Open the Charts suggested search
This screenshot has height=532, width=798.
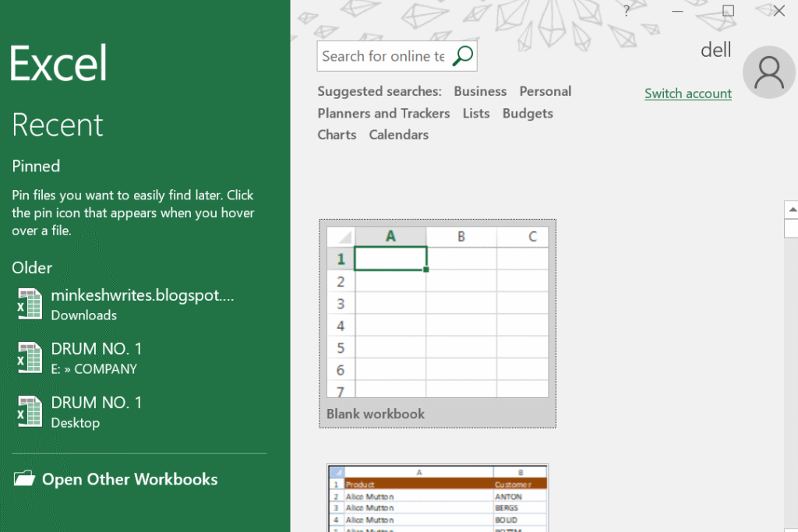(x=337, y=135)
